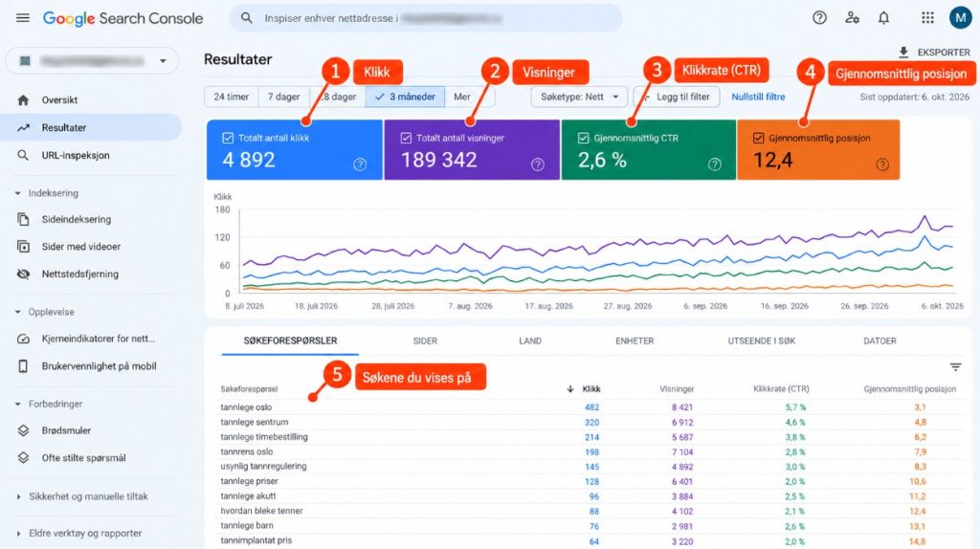
Task: Uncheck Totalt antall klikk checkbox
Action: (x=228, y=138)
